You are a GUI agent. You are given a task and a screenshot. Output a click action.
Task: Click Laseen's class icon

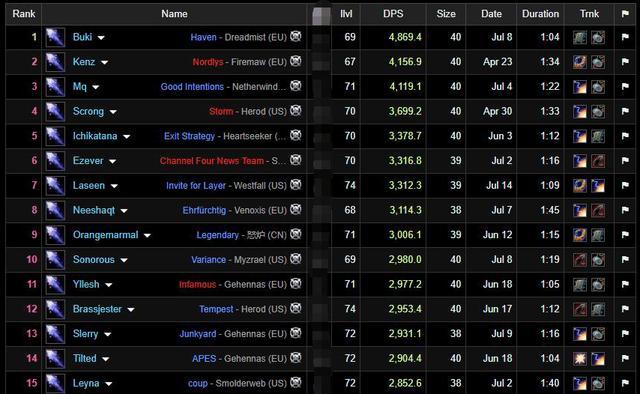point(55,186)
